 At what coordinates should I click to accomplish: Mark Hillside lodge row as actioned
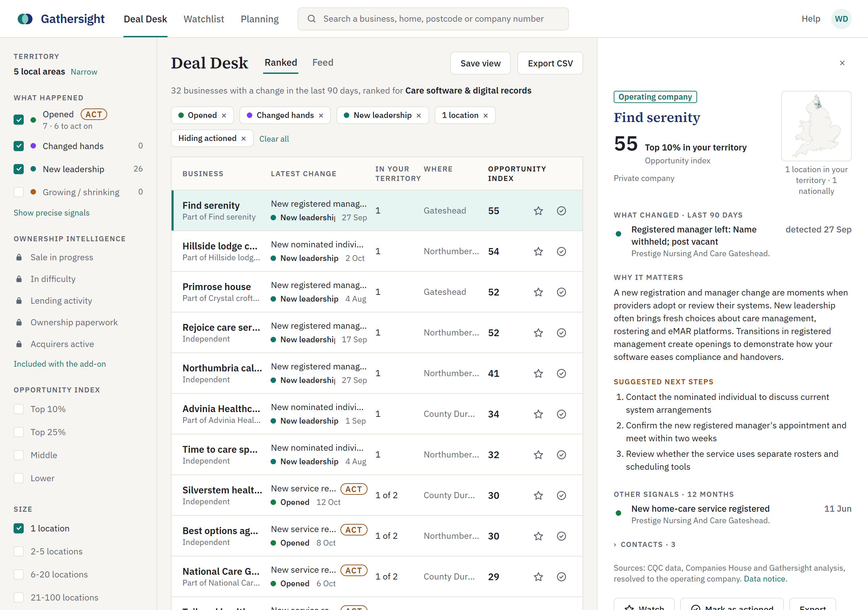pyautogui.click(x=561, y=251)
